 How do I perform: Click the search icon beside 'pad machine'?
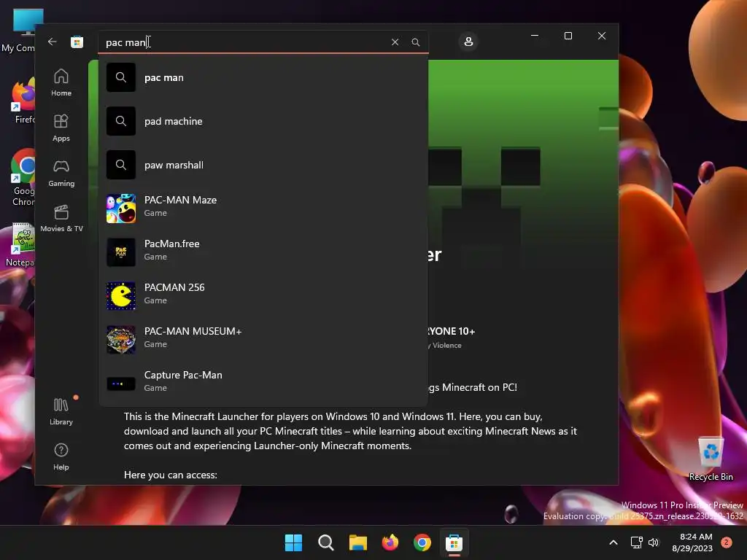coord(121,121)
